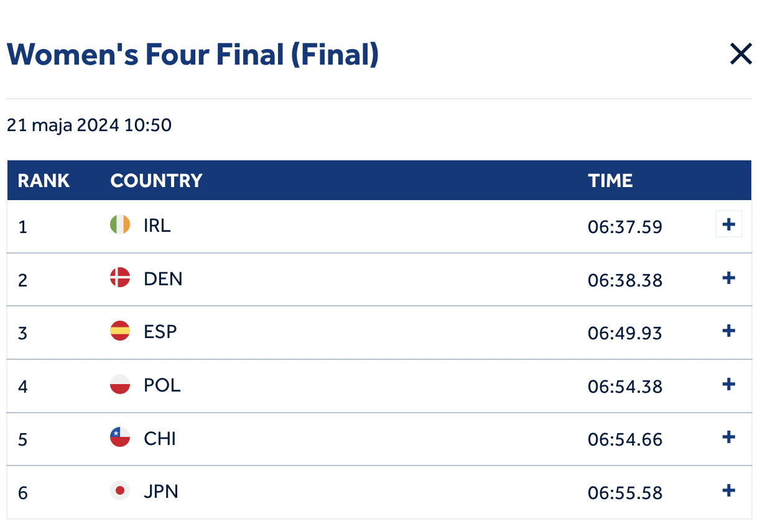Click the RANK column header
Image resolution: width=760 pixels, height=532 pixels.
click(x=44, y=181)
